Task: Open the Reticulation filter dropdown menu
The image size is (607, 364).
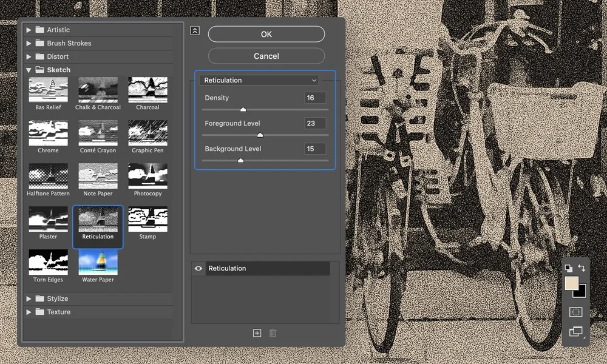Action: click(x=259, y=79)
